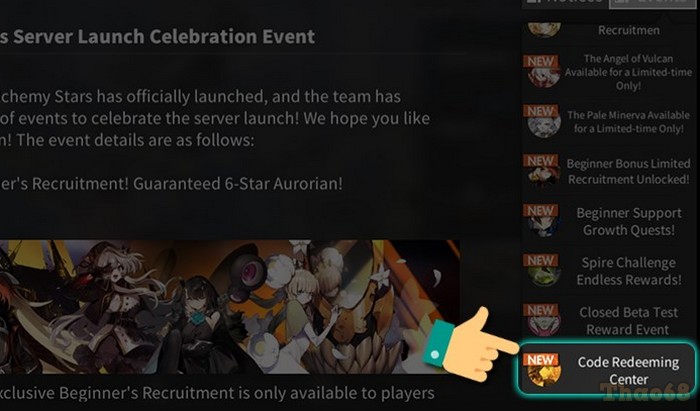This screenshot has width=700, height=411.
Task: Click the Code Redeeming Center gold icon
Action: (x=544, y=370)
